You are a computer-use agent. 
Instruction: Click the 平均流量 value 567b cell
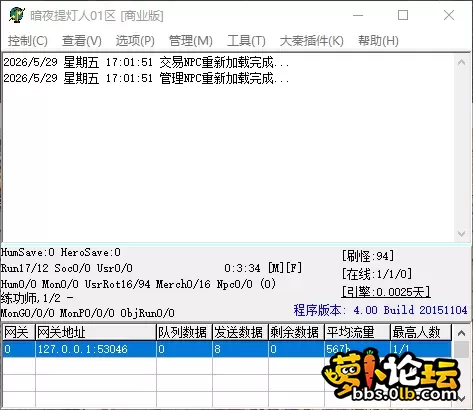tap(357, 349)
